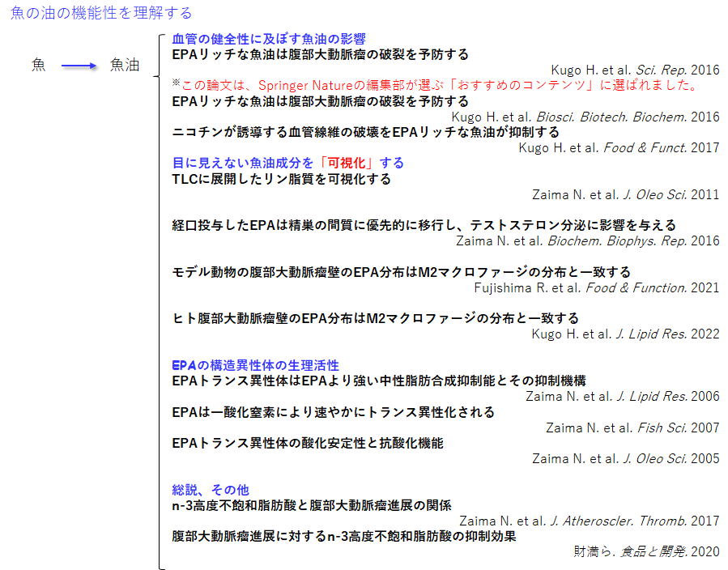Click the heading 魚の油の機能性を理解する

(101, 13)
